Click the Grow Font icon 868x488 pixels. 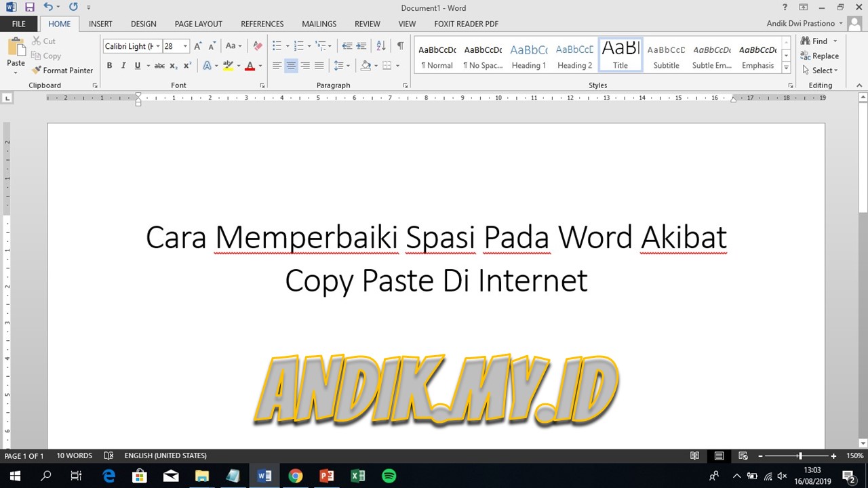tap(198, 46)
